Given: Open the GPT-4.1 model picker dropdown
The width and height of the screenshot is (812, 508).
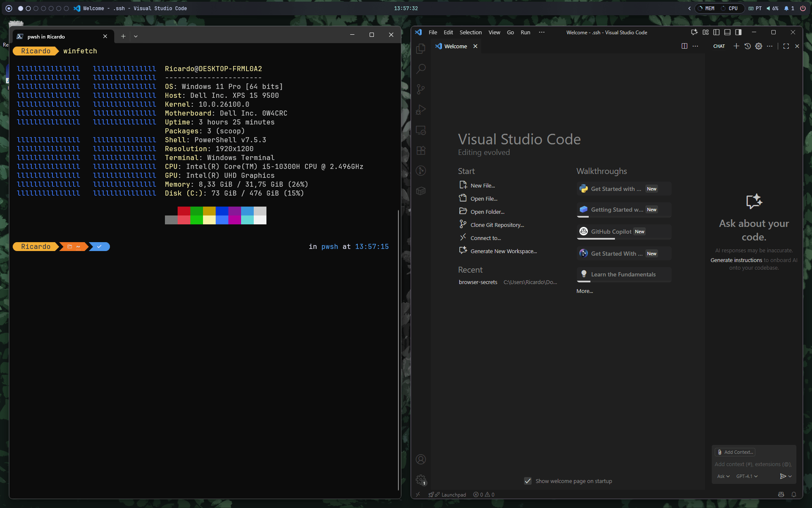Looking at the screenshot, I should point(746,476).
